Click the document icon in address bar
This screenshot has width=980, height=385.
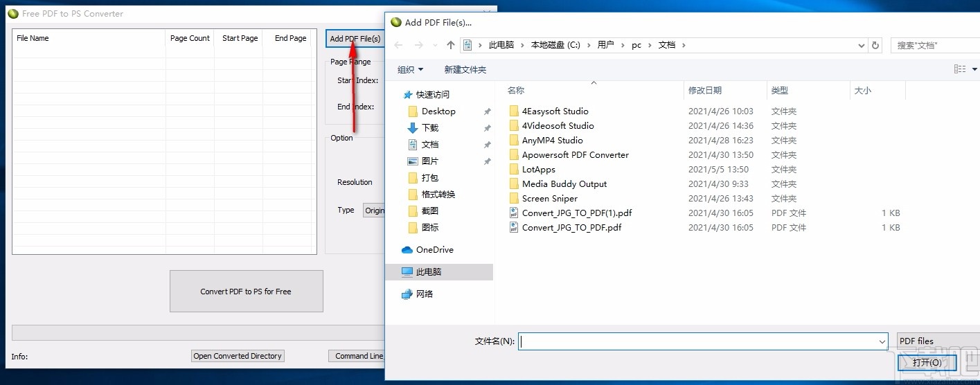pos(467,45)
